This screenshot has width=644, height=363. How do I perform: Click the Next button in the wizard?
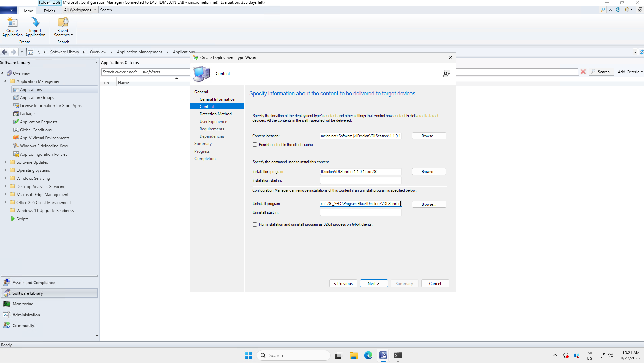pyautogui.click(x=373, y=283)
